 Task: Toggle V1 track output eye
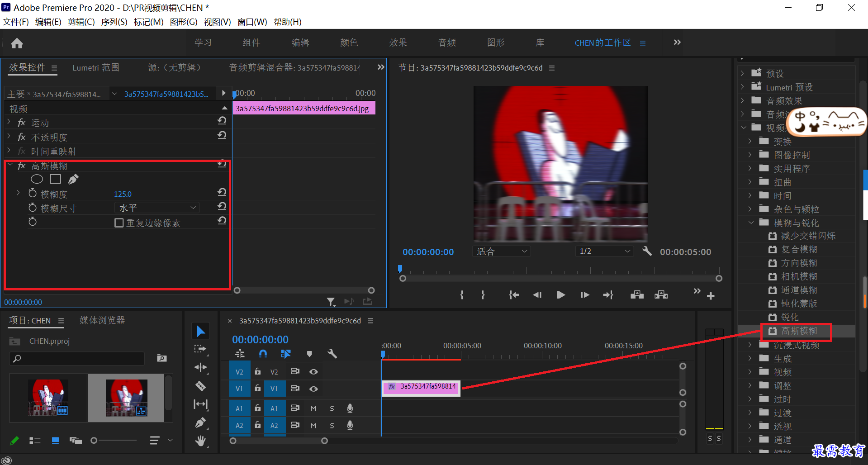coord(313,389)
